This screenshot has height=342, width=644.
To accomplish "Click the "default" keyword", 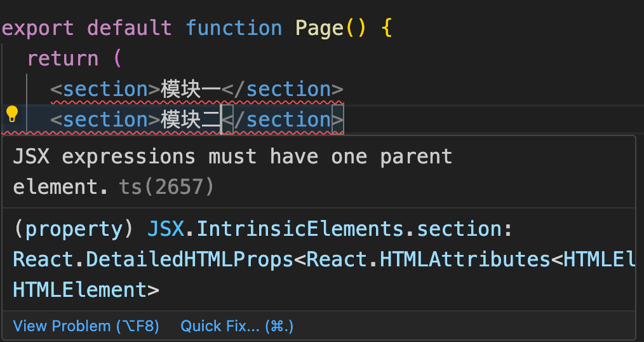I will (x=130, y=28).
